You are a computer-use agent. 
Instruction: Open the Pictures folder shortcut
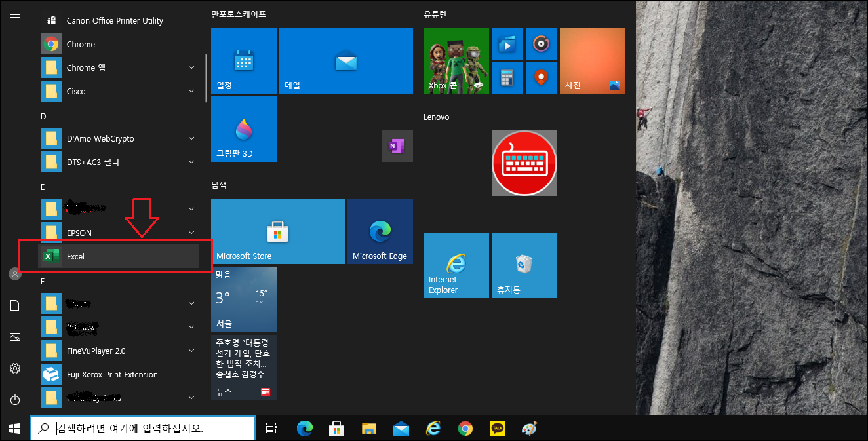pos(15,337)
